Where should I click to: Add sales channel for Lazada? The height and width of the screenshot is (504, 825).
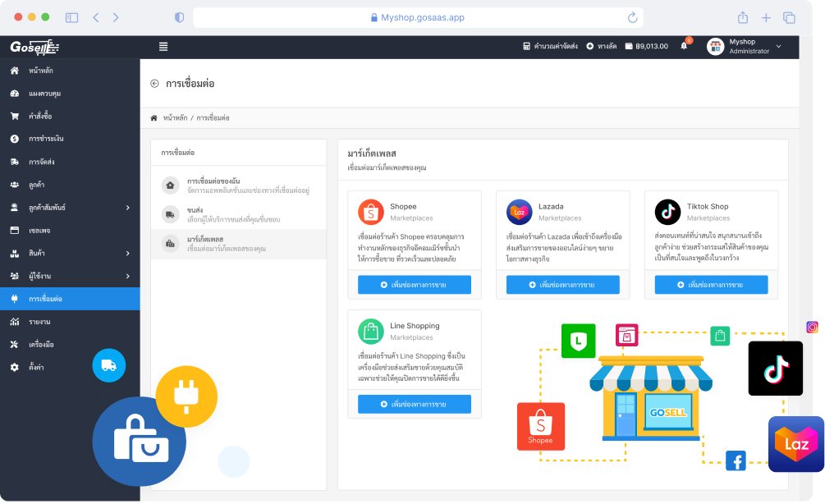[562, 285]
